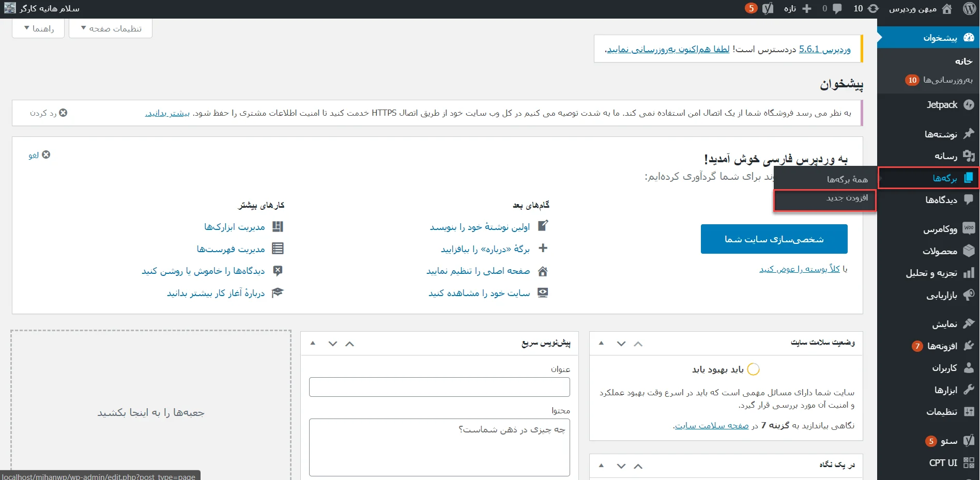Move وضعیت سلامت سایت box down
This screenshot has height=480, width=980.
[x=621, y=344]
